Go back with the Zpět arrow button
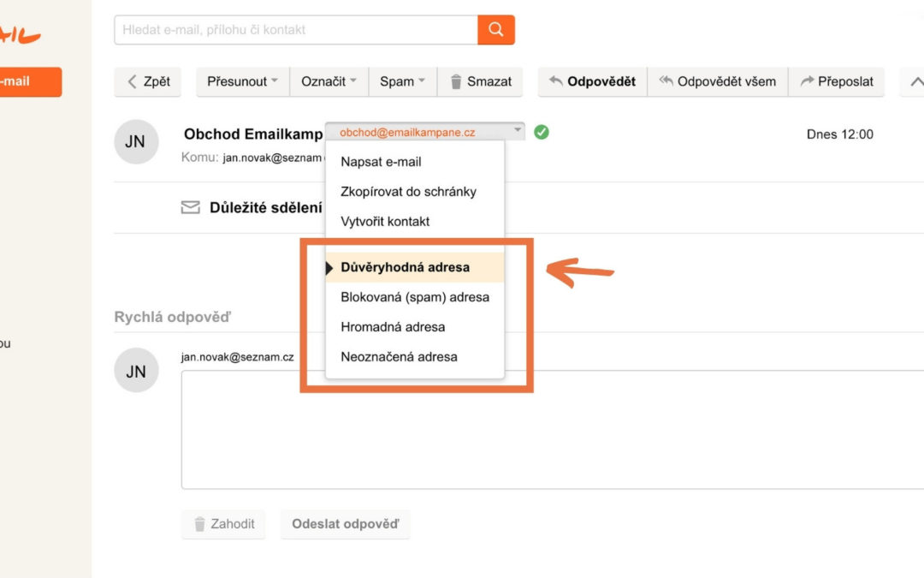This screenshot has height=578, width=924. [148, 81]
